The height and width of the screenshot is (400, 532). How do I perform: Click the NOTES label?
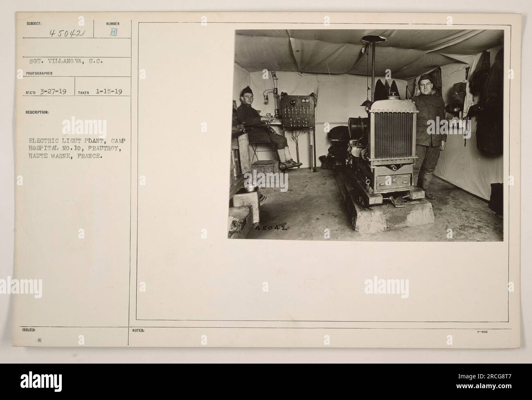coord(139,331)
